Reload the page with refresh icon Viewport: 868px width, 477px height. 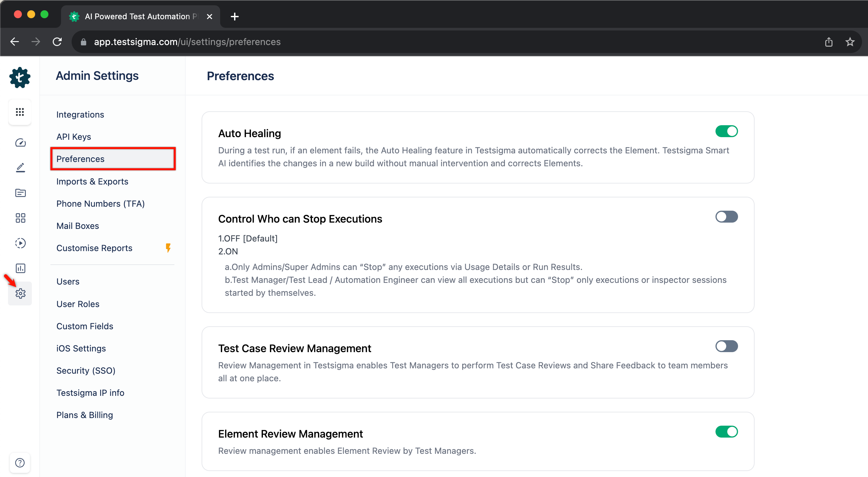[x=57, y=42]
